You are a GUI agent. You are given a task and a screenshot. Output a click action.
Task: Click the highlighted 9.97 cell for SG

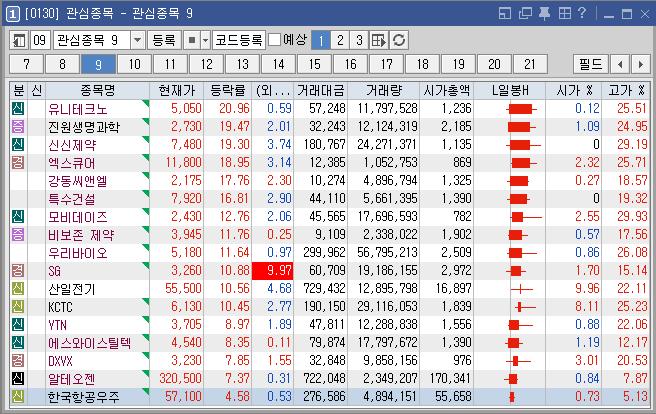pyautogui.click(x=272, y=271)
